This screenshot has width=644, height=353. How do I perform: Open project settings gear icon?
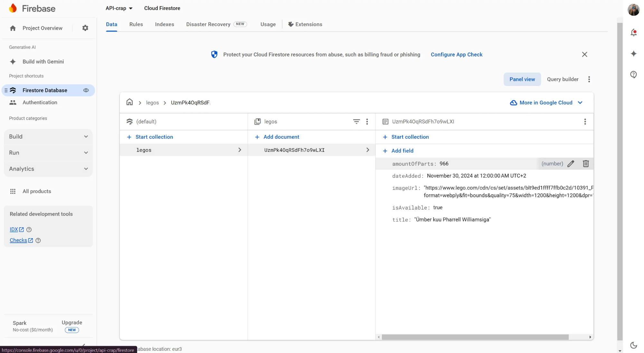[x=85, y=28]
